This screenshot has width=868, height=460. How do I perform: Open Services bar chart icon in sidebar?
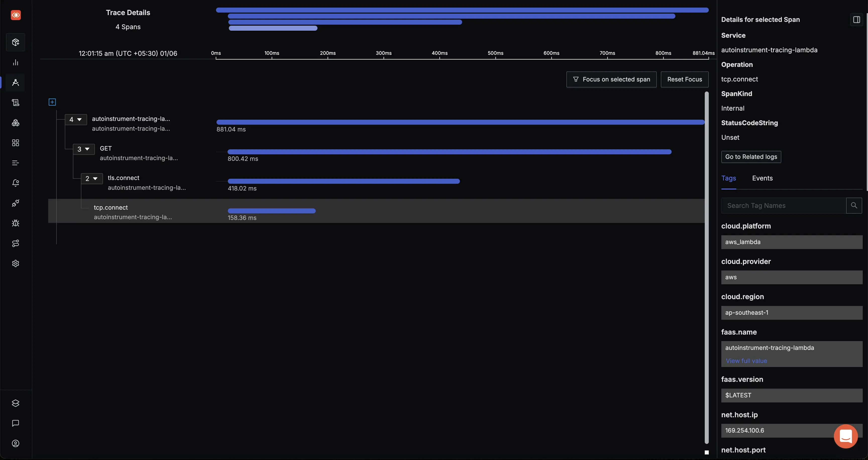click(16, 62)
